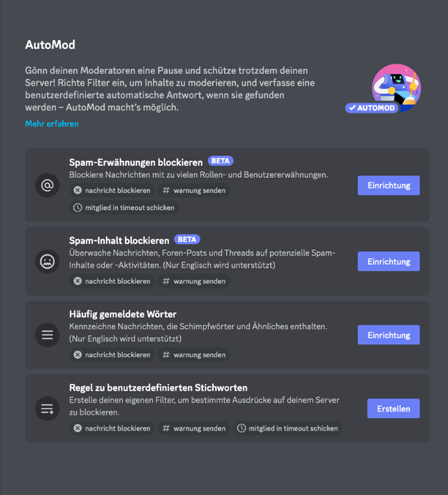448x495 pixels.
Task: Set up Spam-Erwähnungen blockieren via Einrichtung
Action: pos(388,185)
